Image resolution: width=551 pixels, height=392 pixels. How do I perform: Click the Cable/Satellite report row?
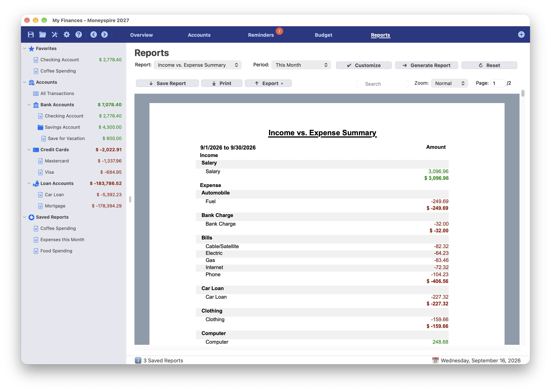[x=322, y=246]
